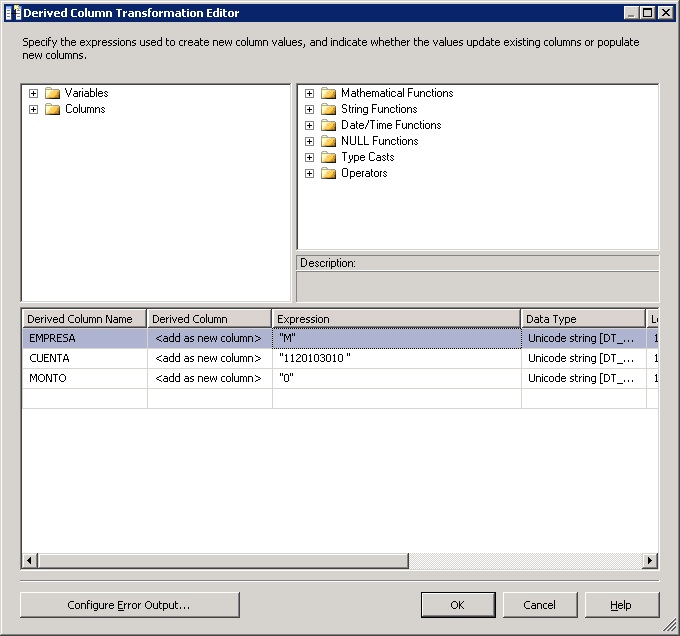Click the Date/Time Functions folder icon
The image size is (680, 636).
pos(328,125)
